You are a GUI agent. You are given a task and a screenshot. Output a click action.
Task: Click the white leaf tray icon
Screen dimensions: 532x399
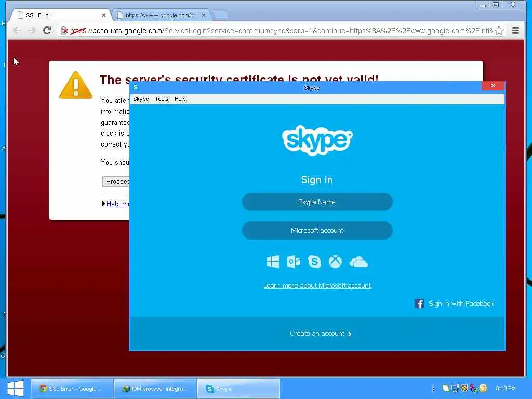tap(445, 388)
